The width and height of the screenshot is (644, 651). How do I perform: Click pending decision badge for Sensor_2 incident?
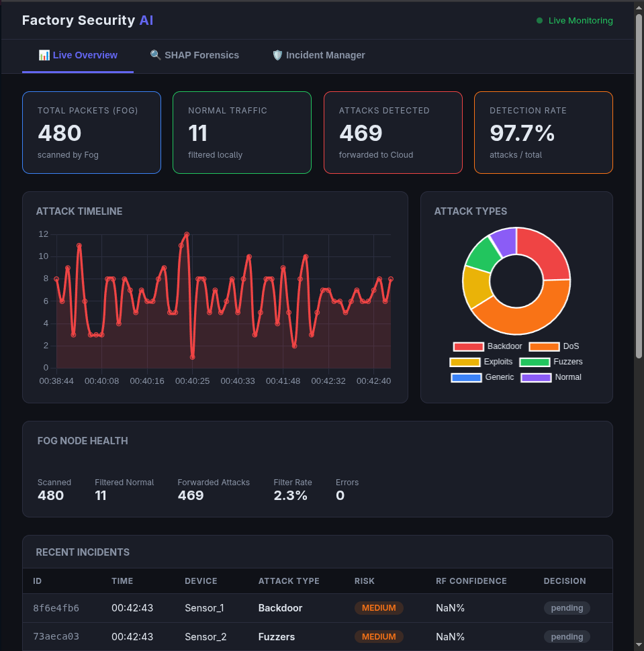point(567,636)
